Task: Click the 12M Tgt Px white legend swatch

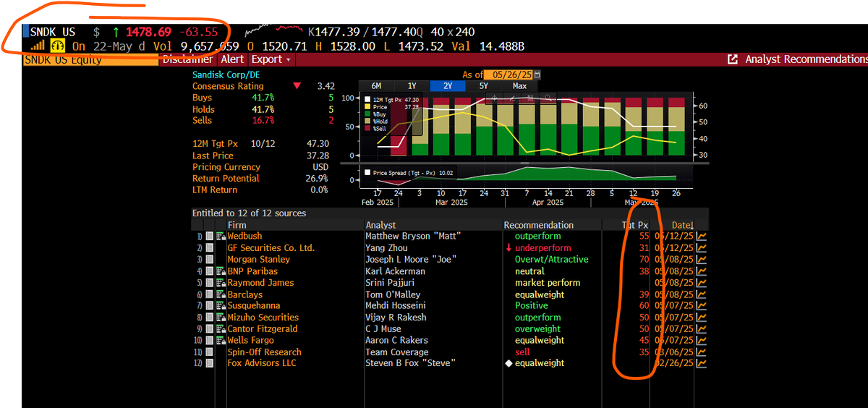Action: [368, 100]
